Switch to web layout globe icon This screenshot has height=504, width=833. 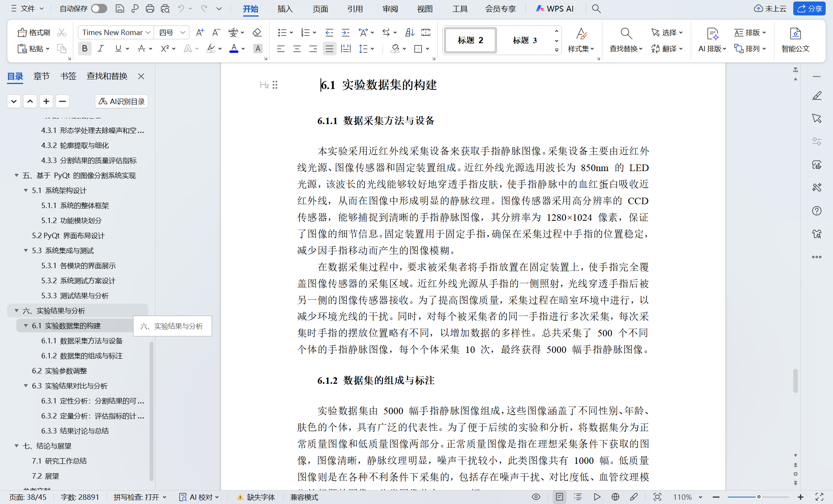pyautogui.click(x=615, y=497)
